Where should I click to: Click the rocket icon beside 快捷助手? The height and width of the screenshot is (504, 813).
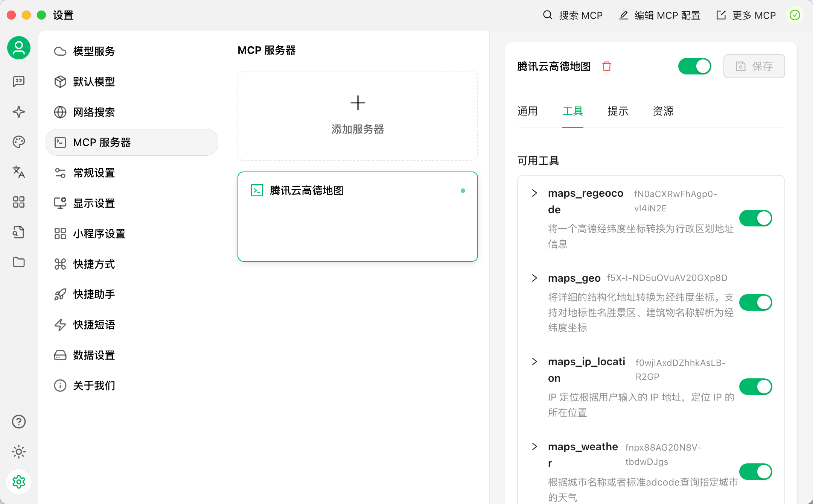pos(60,295)
